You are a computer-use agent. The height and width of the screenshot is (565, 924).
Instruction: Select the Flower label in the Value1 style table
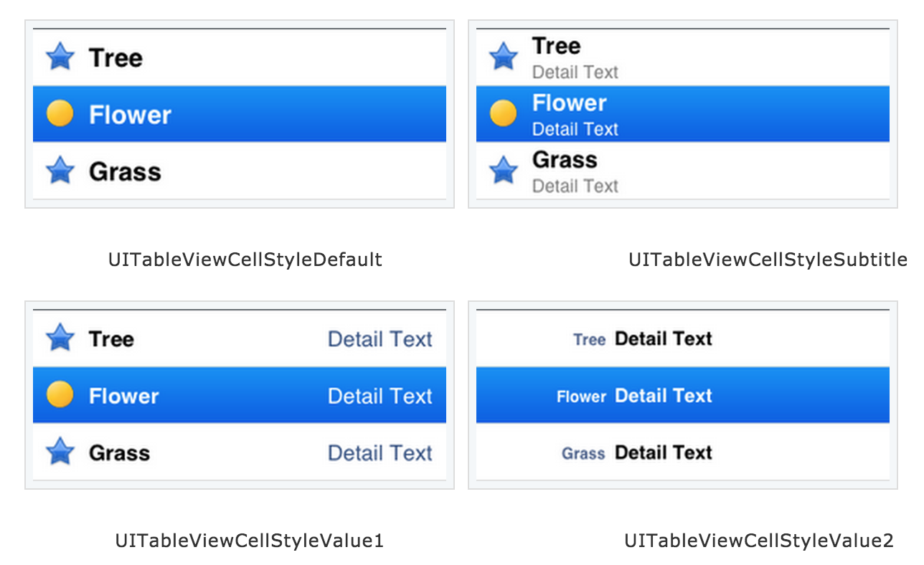tap(124, 396)
